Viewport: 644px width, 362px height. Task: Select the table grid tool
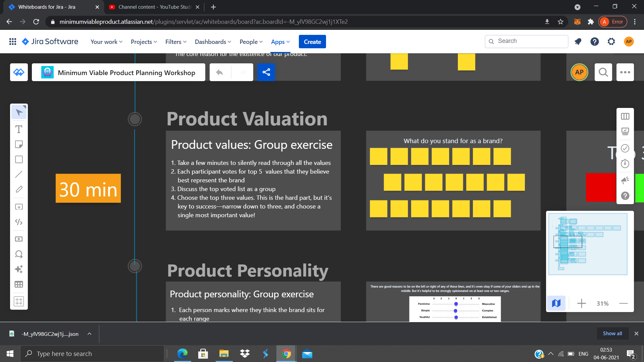19,285
